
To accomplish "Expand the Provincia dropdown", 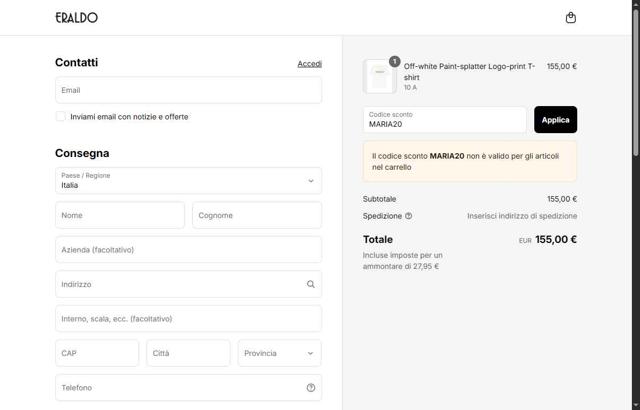I will click(280, 353).
